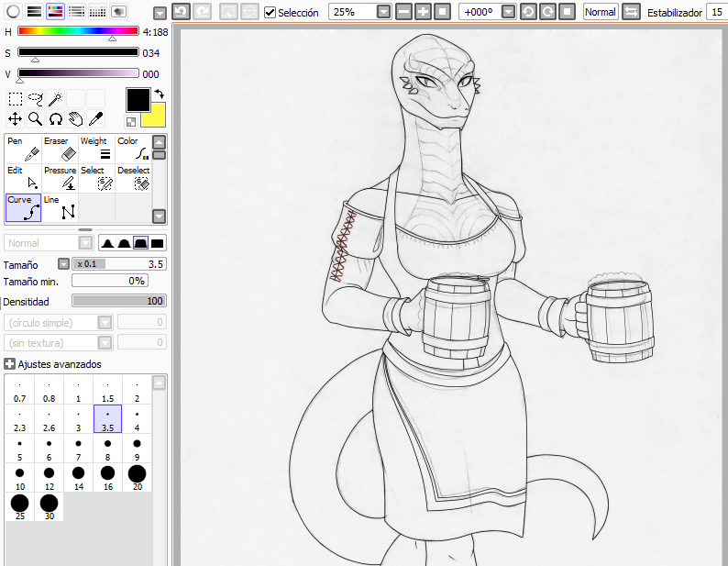Viewport: 728px width, 566px height.
Task: Click the Estabilizador value 15
Action: (x=717, y=12)
